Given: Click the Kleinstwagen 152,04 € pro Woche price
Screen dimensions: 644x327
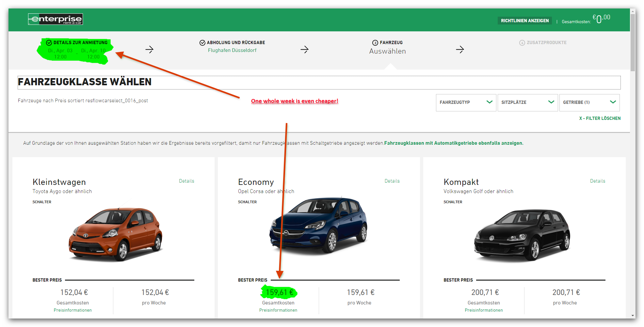Looking at the screenshot, I should [155, 292].
